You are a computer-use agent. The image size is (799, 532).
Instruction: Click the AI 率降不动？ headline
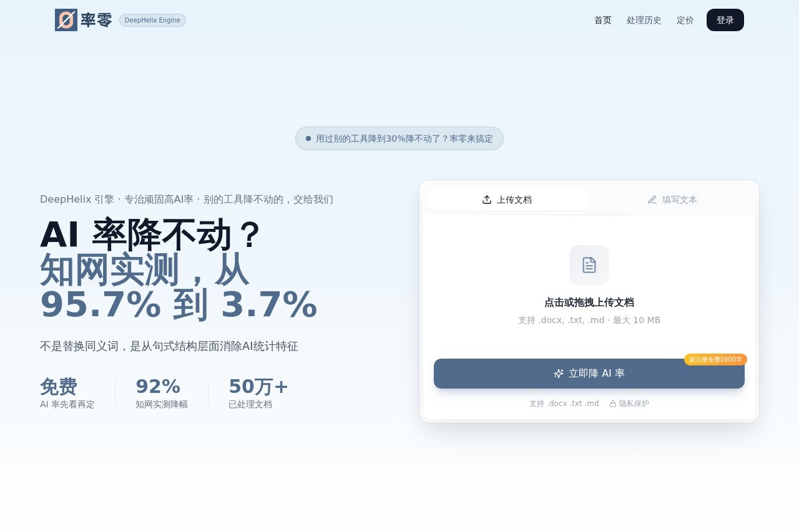150,235
